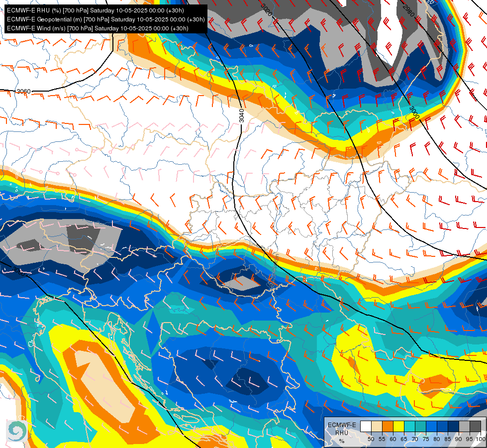Click the legend tick label 70
Image resolution: width=487 pixels, height=448 pixels.
[x=415, y=439]
